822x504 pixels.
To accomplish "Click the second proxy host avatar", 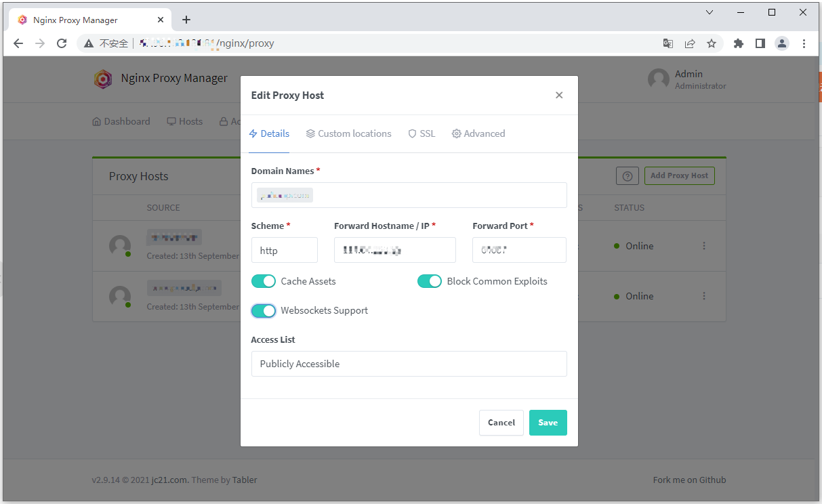I will coord(120,296).
